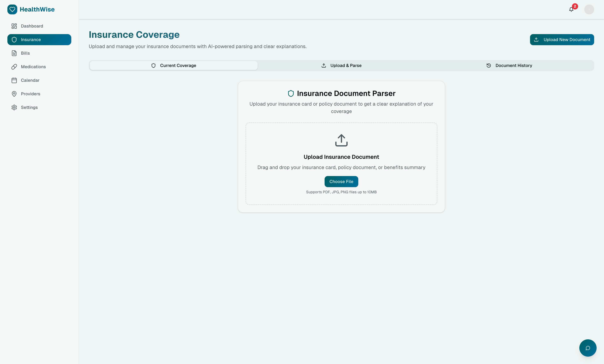Select Insurance in the sidebar menu

coord(39,40)
